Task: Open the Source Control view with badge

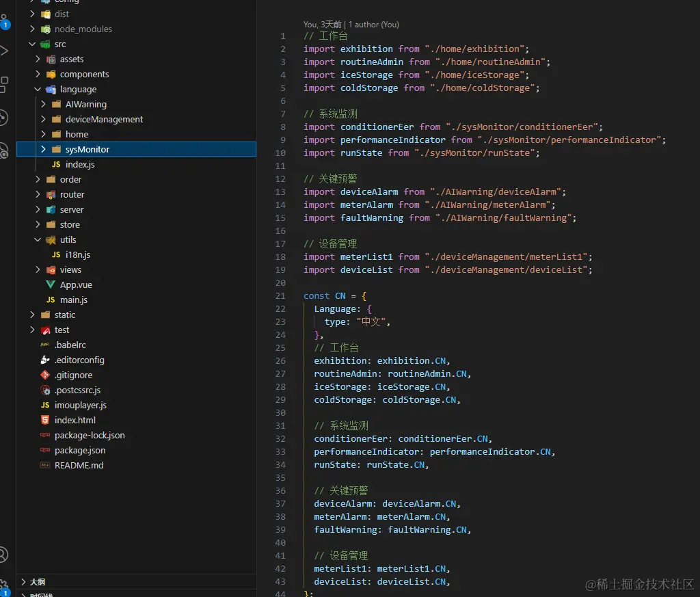Action: (x=4, y=21)
